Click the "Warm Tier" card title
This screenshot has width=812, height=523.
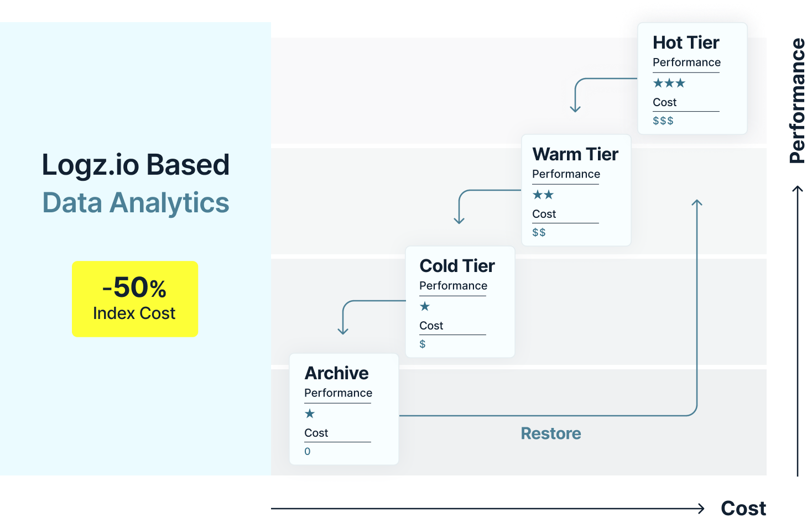click(x=575, y=154)
